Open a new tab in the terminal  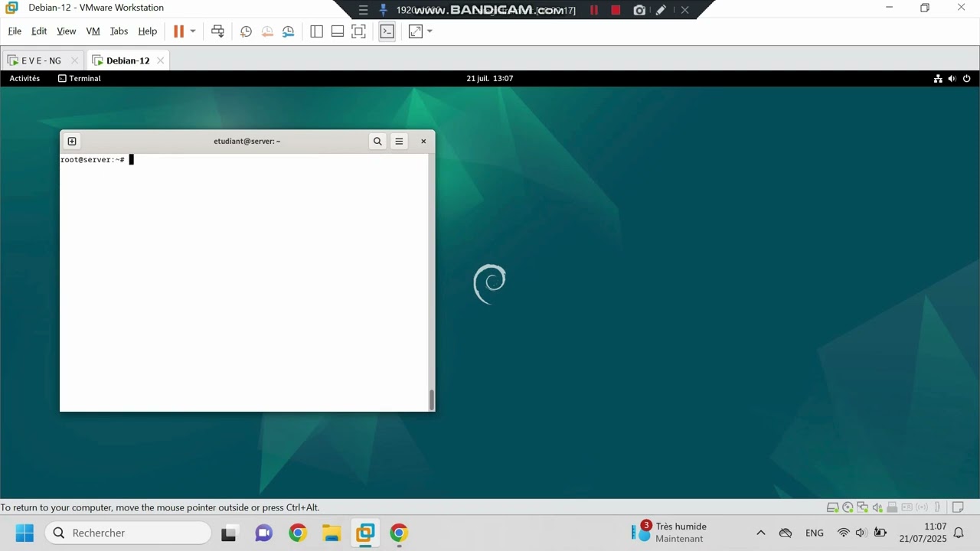pyautogui.click(x=72, y=142)
